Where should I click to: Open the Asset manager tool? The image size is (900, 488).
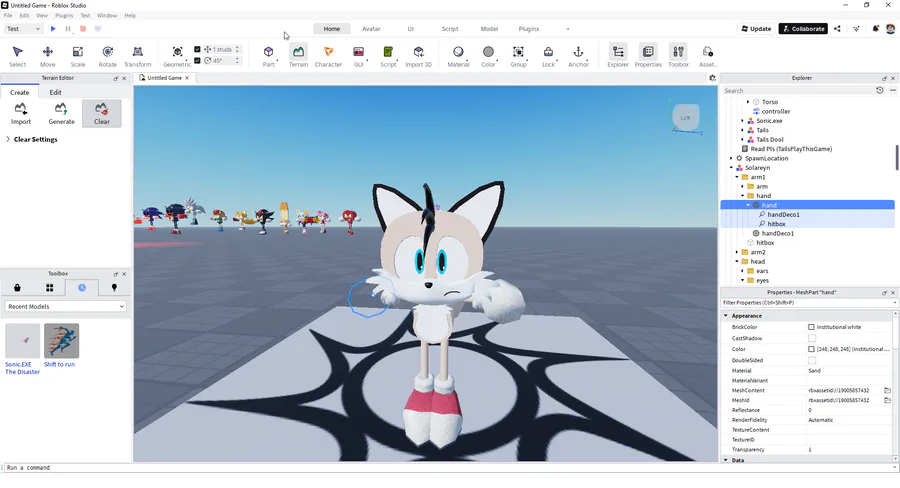pos(707,56)
